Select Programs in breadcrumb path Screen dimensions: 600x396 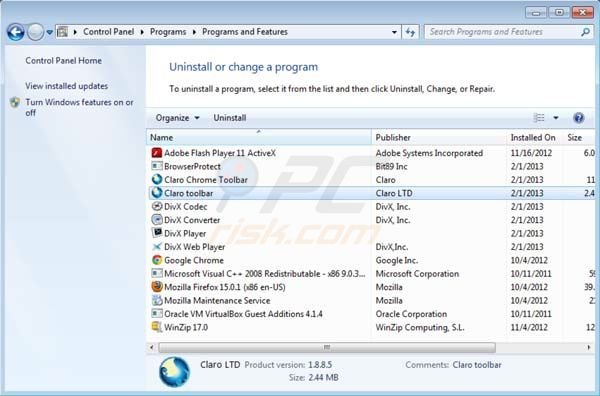click(168, 32)
